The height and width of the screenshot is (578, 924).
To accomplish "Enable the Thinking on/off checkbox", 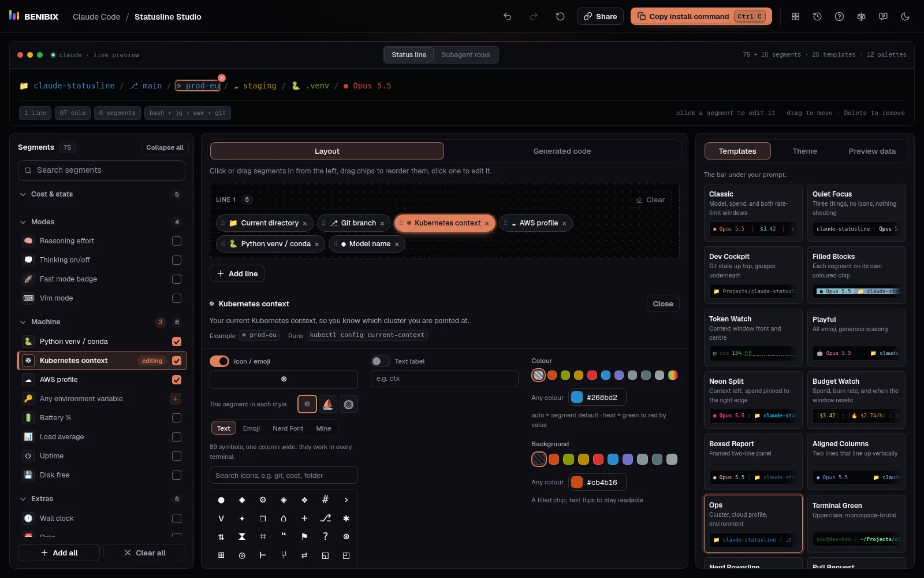I will coord(177,260).
